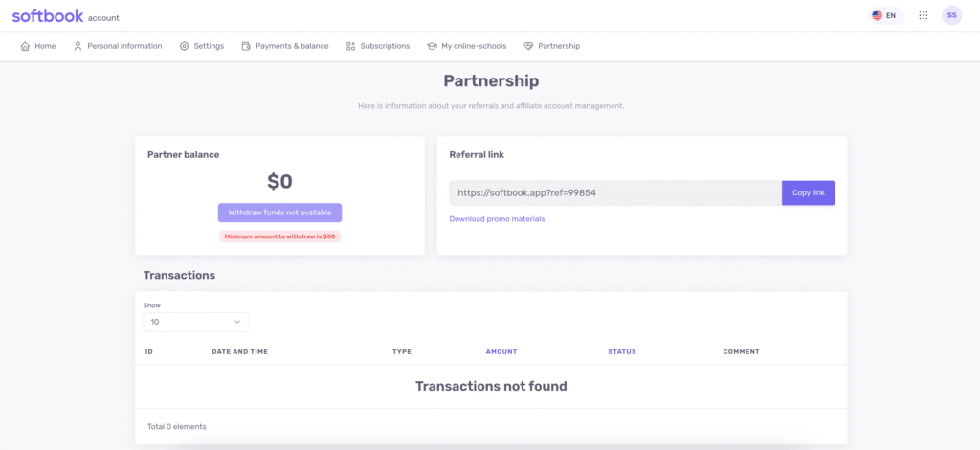Click the Copy link button
This screenshot has height=450, width=980.
coord(809,193)
